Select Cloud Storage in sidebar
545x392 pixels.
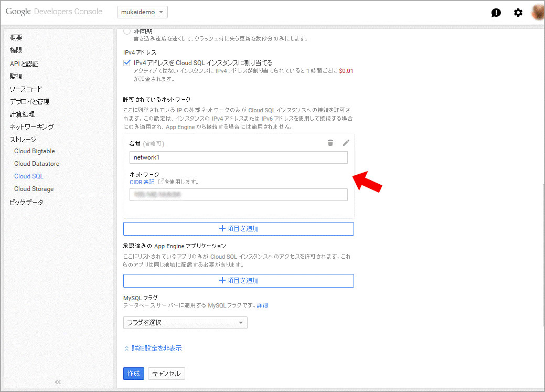point(34,189)
